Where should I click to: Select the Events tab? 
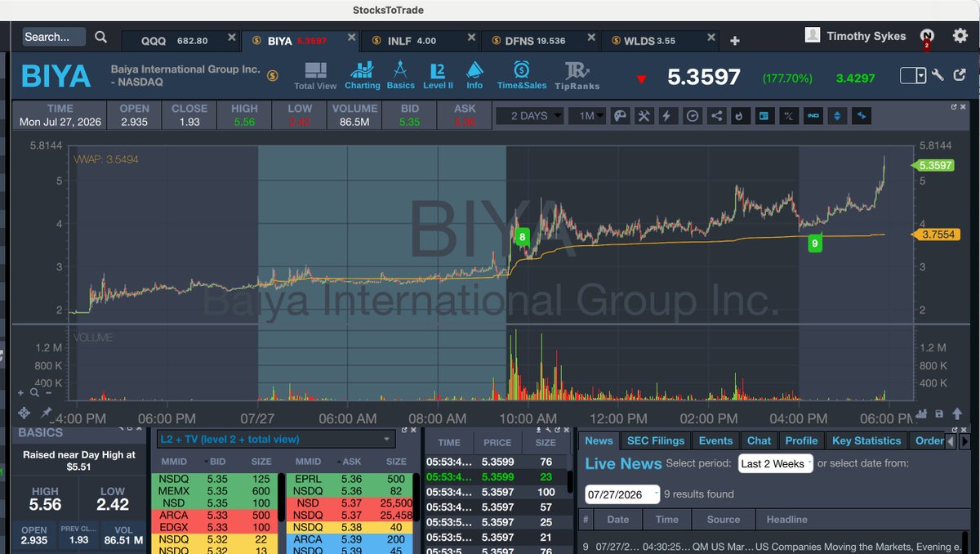pos(715,440)
